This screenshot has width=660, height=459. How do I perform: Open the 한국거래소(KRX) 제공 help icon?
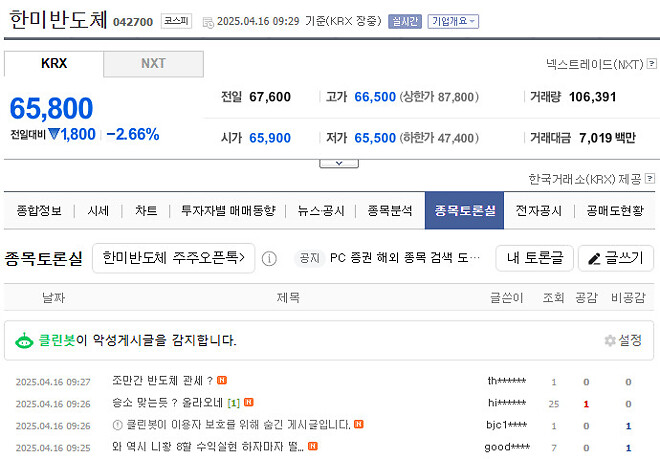point(650,179)
